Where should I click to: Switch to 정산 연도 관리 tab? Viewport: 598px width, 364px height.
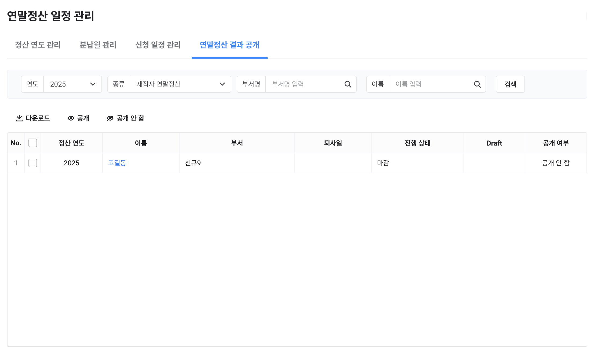[x=38, y=45]
